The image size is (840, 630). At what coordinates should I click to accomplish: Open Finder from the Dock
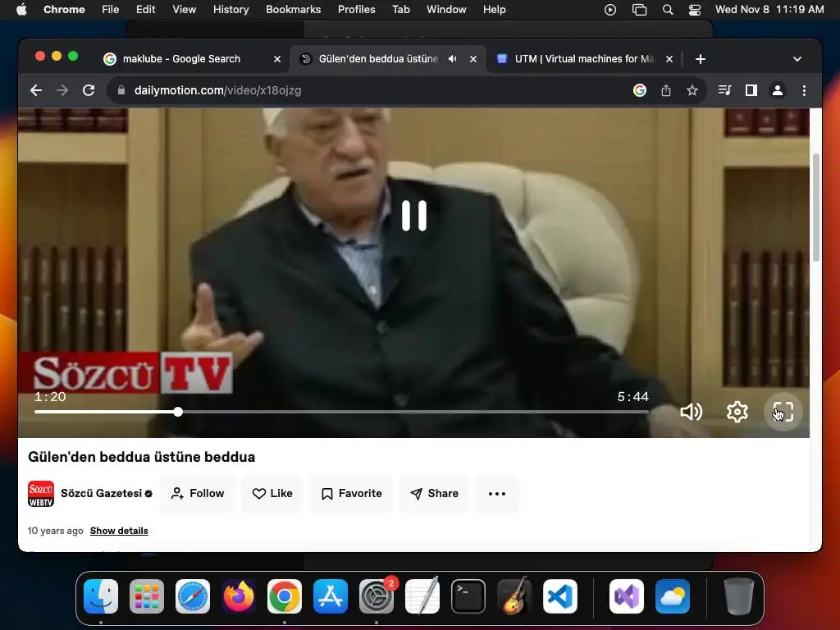click(101, 596)
